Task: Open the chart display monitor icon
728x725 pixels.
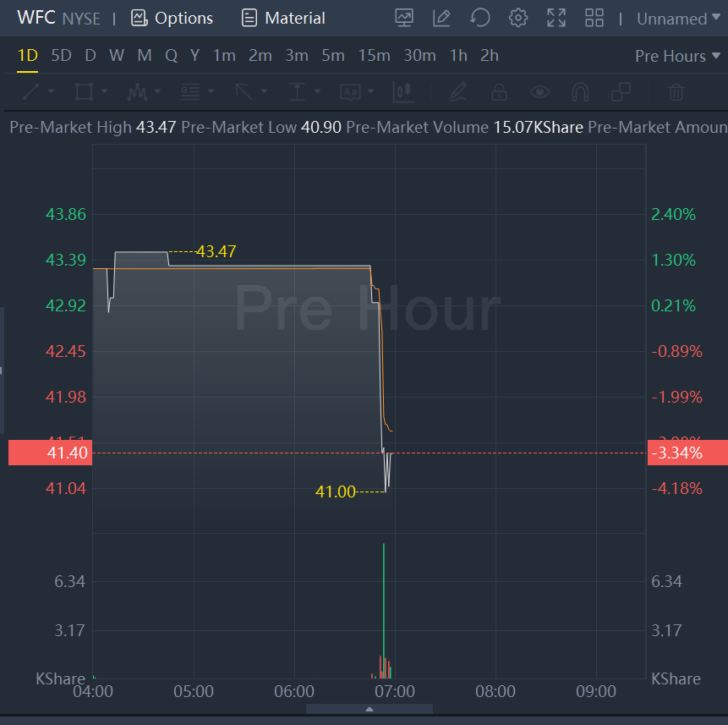Action: click(x=404, y=18)
